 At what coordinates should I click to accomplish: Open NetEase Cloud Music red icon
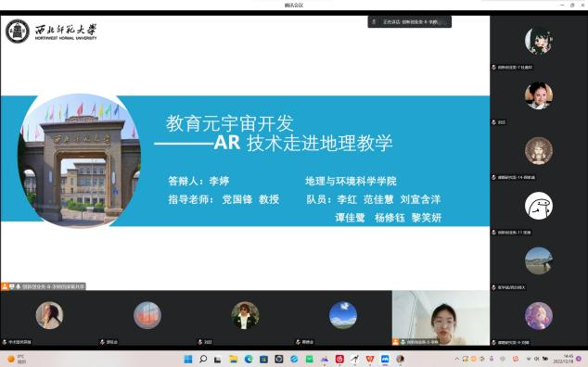point(339,360)
